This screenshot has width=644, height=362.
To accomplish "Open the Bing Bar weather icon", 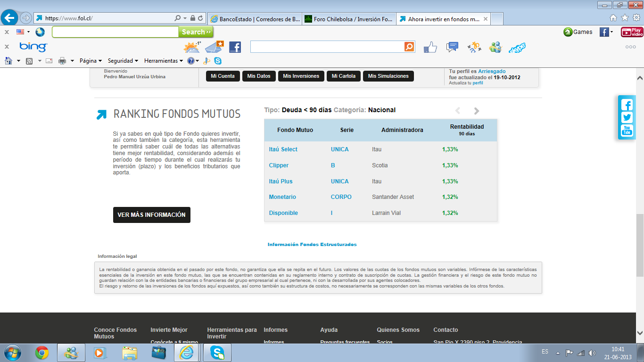I will click(x=192, y=47).
